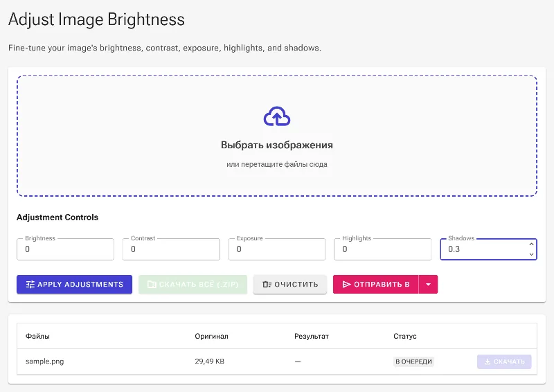Viewport: 554px width, 392px height.
Task: Click the Статус column header
Action: 405,336
